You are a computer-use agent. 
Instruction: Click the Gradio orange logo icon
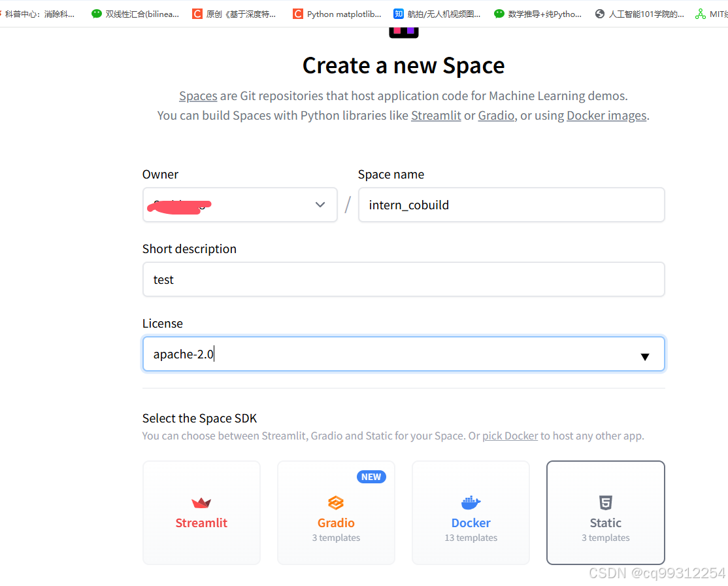[x=336, y=503]
